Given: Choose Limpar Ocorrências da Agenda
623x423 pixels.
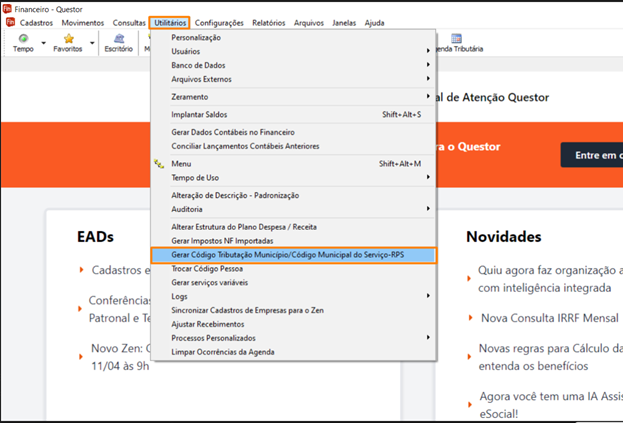Looking at the screenshot, I should coord(293,352).
